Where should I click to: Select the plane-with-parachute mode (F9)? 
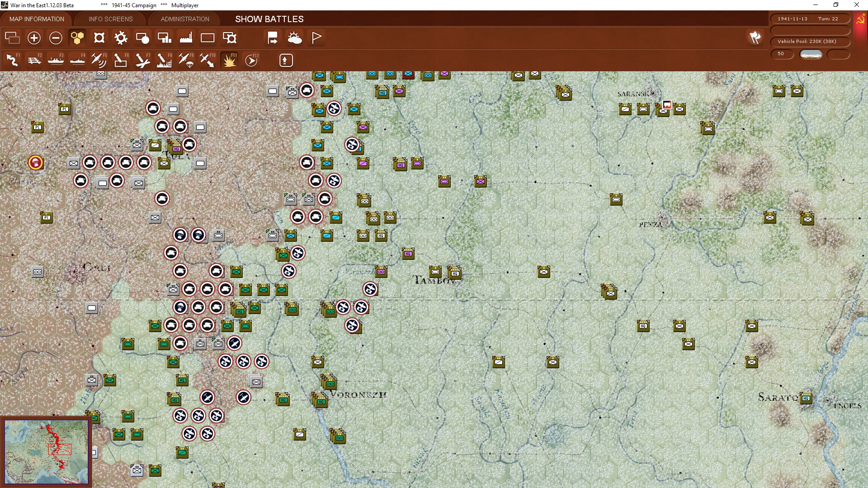tap(186, 60)
